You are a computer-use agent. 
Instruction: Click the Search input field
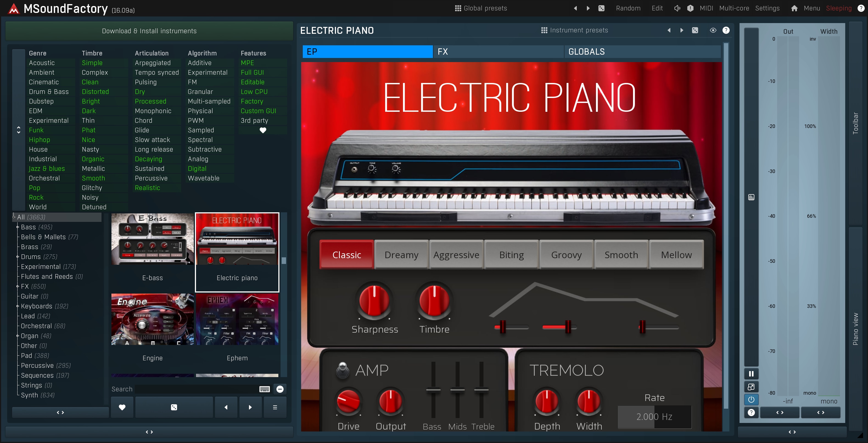pyautogui.click(x=197, y=389)
